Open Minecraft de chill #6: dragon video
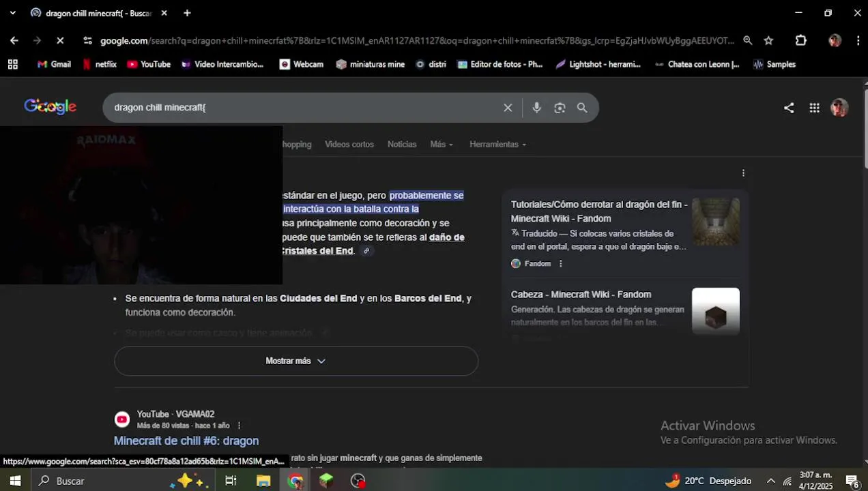868x491 pixels. pos(186,441)
